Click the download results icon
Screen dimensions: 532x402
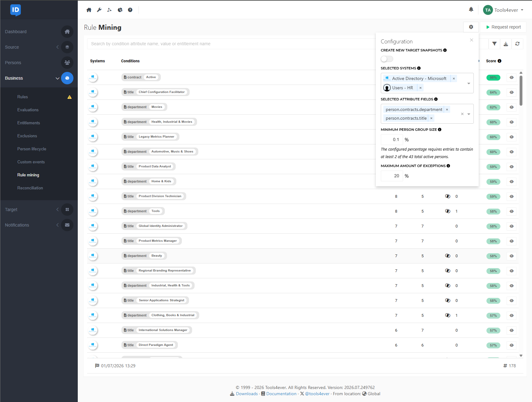[x=506, y=44]
